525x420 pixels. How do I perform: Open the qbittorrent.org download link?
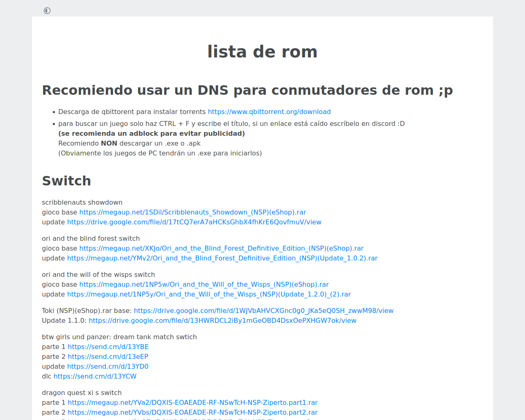pos(269,112)
